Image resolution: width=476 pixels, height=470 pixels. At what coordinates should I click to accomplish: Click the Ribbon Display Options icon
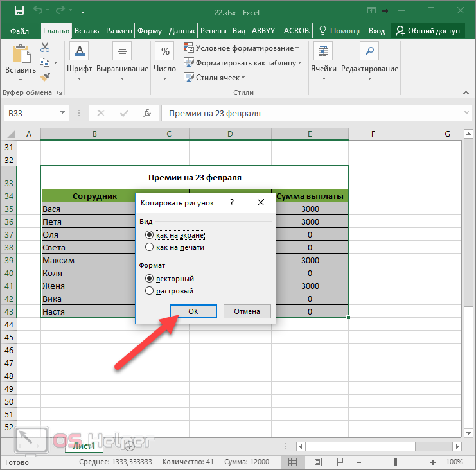tap(371, 11)
